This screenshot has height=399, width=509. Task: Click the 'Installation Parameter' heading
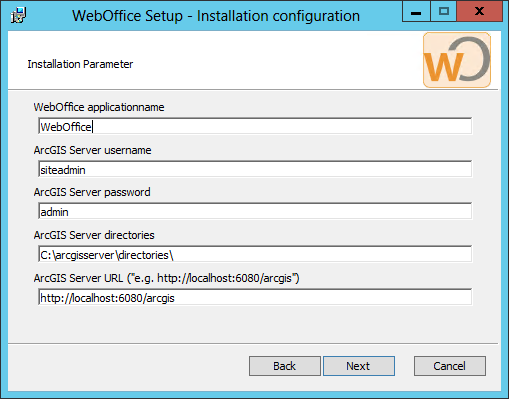point(80,64)
